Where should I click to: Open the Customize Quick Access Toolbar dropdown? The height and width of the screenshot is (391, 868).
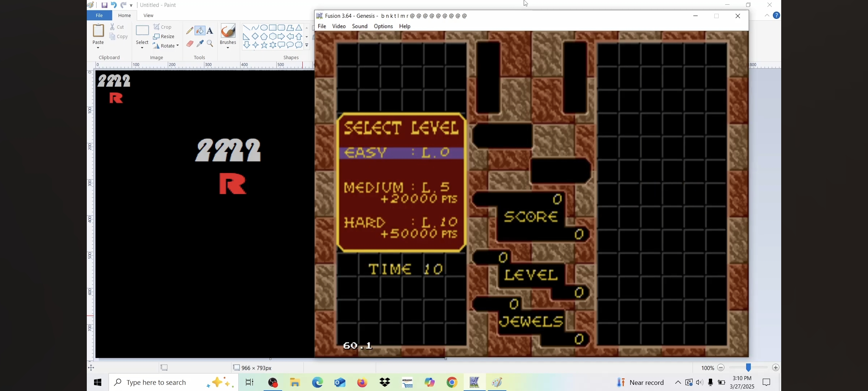pos(131,5)
